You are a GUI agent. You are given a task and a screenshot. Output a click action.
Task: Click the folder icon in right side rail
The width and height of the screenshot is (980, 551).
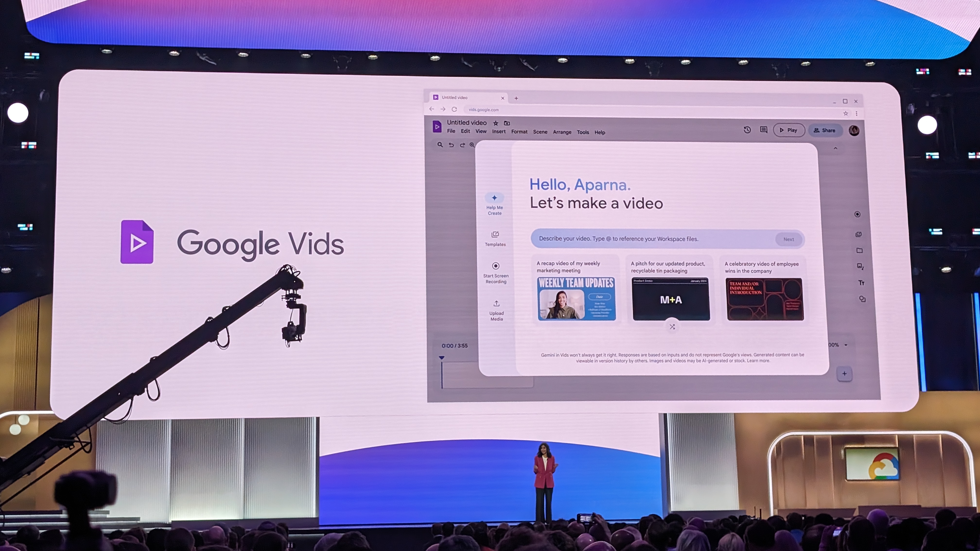859,250
